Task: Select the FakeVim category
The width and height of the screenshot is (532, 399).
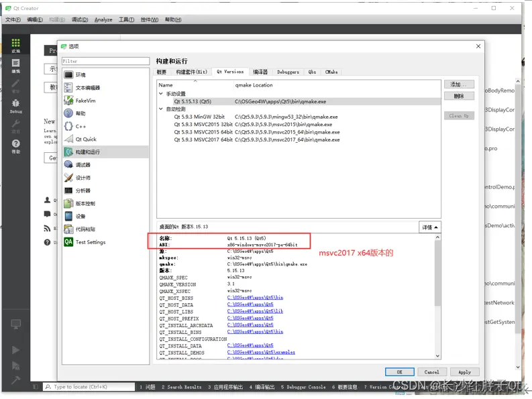Action: point(106,101)
